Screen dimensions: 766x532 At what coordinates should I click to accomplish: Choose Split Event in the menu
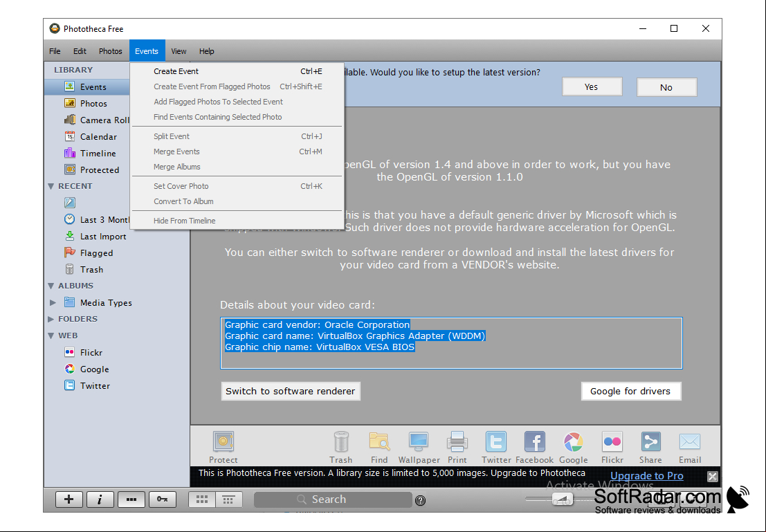pos(237,136)
